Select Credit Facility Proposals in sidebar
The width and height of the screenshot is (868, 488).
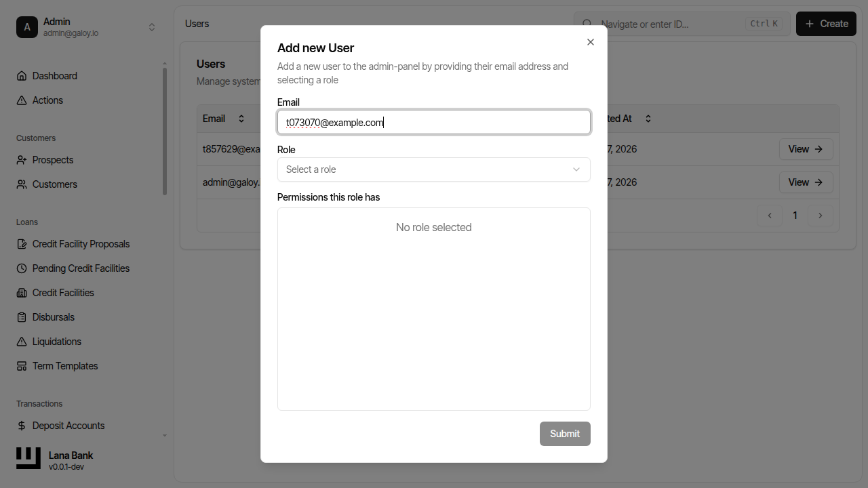pos(80,243)
